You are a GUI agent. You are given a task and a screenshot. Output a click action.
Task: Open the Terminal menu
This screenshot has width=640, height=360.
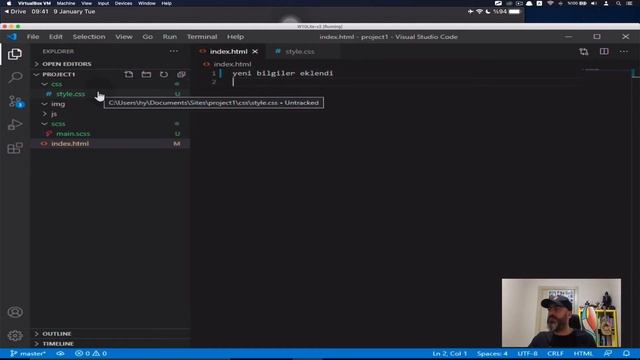pos(202,37)
